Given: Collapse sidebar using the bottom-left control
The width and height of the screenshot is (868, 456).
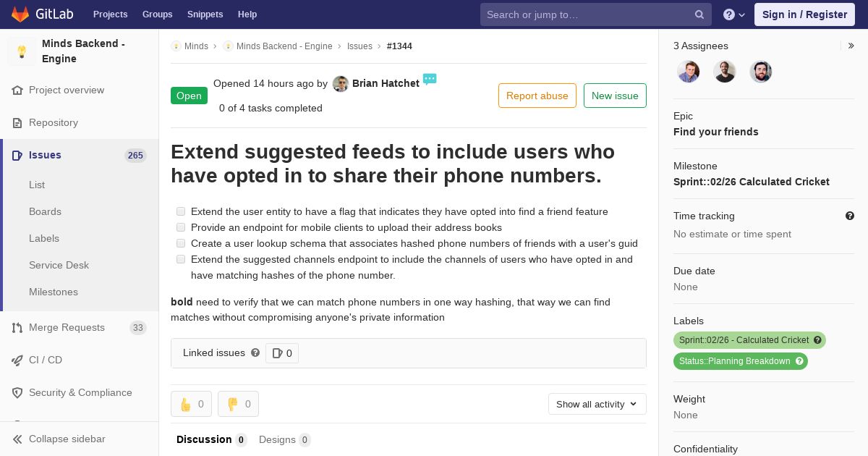Looking at the screenshot, I should pos(58,439).
